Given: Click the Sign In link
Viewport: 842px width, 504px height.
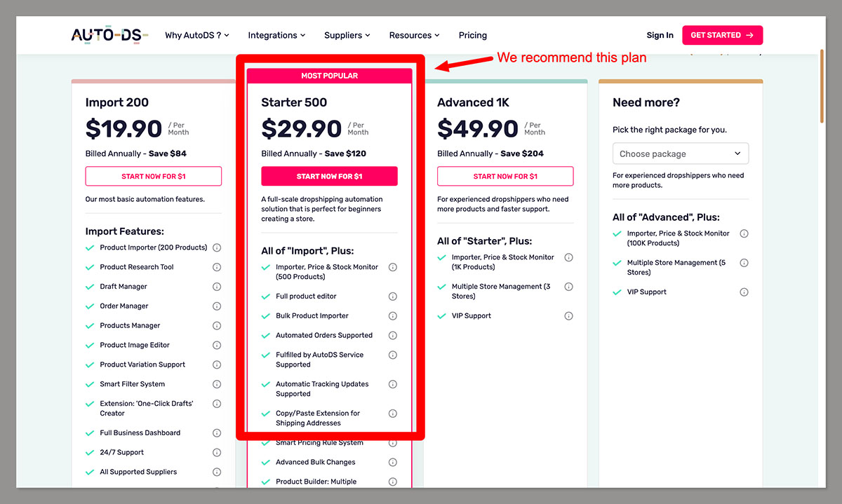Looking at the screenshot, I should 660,35.
